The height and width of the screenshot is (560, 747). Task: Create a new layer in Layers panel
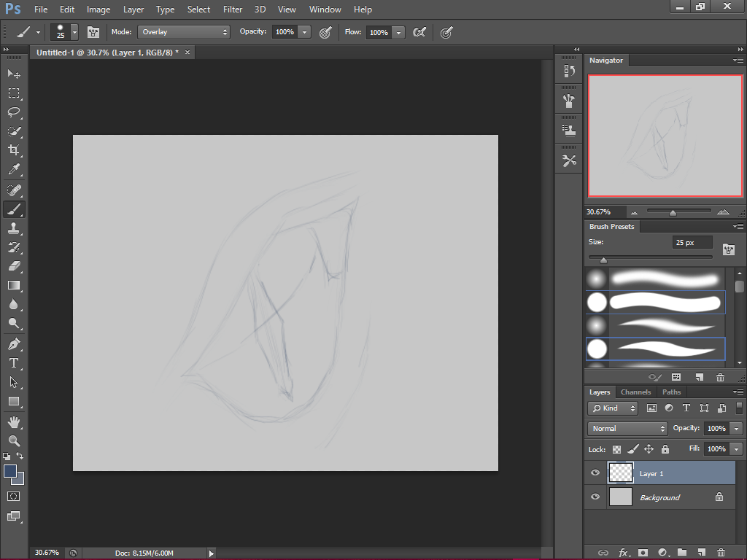(702, 552)
